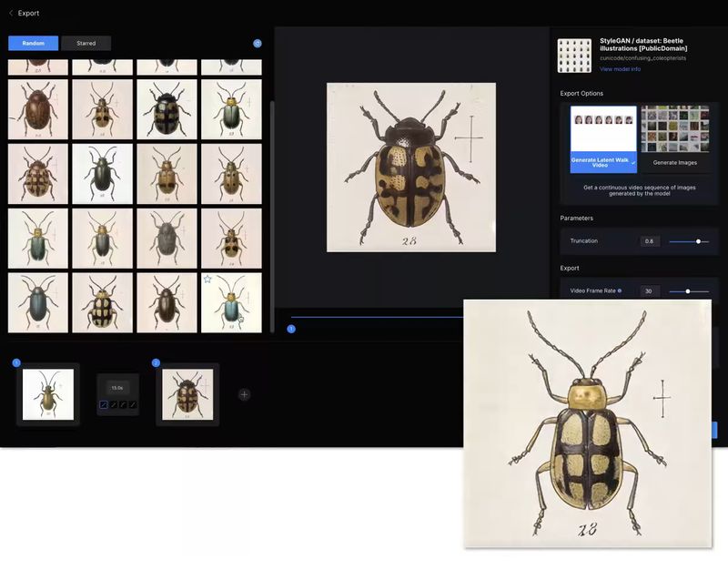This screenshot has height=570, width=728.
Task: Select the last interpolation curve icon
Action: click(133, 404)
